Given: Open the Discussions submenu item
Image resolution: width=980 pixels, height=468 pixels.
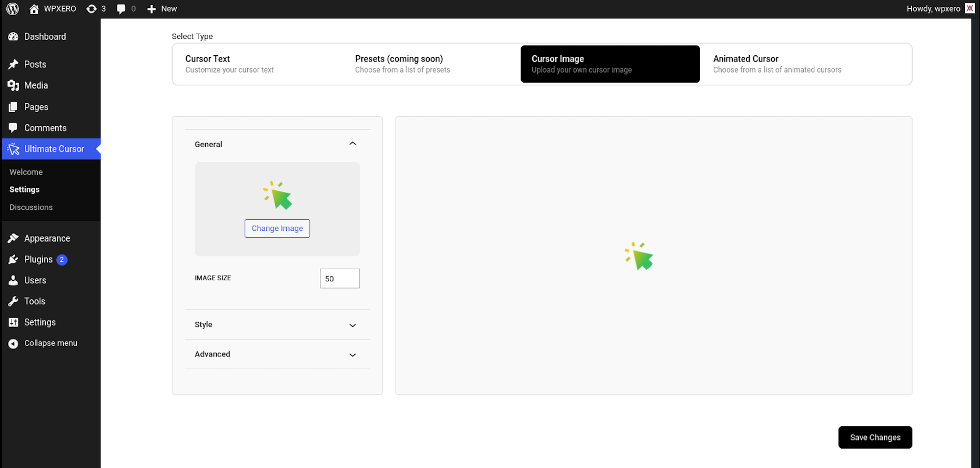Looking at the screenshot, I should tap(31, 208).
